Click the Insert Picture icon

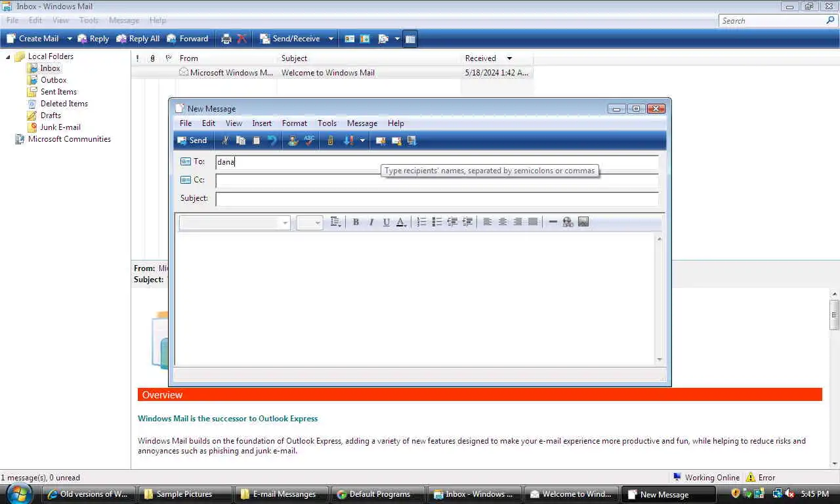click(x=583, y=222)
